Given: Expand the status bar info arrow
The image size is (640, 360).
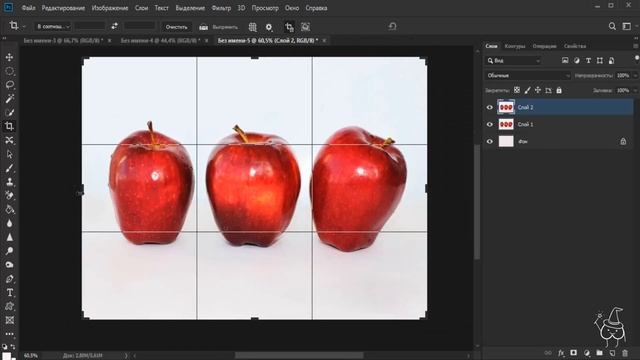Looking at the screenshot, I should [x=126, y=356].
